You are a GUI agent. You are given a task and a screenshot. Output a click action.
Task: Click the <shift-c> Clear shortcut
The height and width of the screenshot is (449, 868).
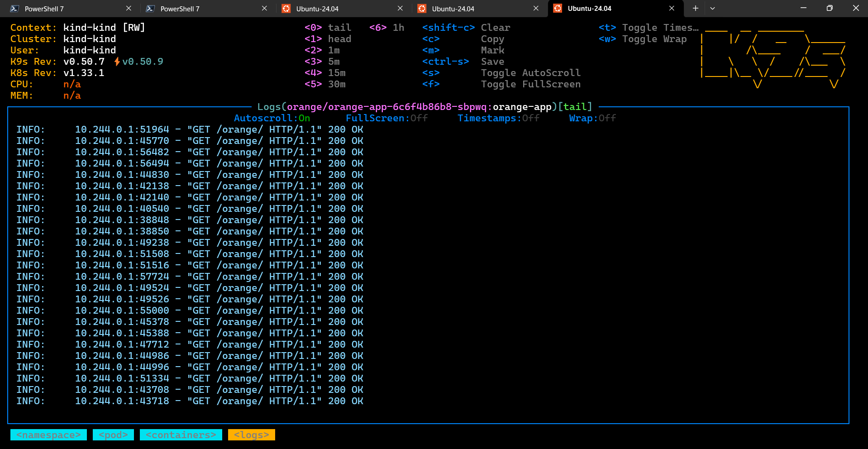(466, 28)
